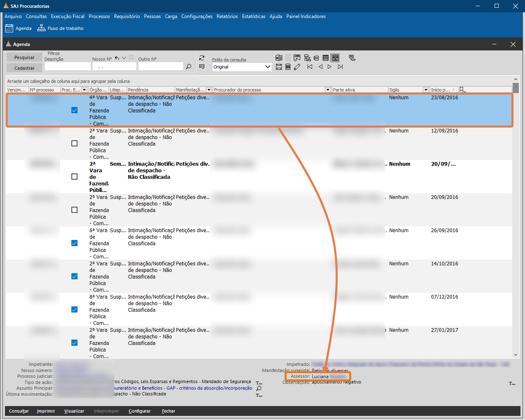Image resolution: width=525 pixels, height=420 pixels.
Task: Sort by the Pendência column header
Action: 151,90
